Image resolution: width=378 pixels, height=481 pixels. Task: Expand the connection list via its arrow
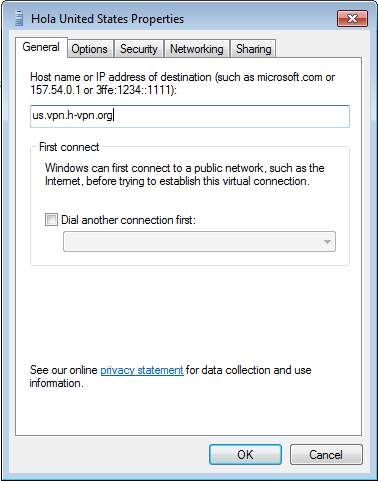tap(327, 242)
